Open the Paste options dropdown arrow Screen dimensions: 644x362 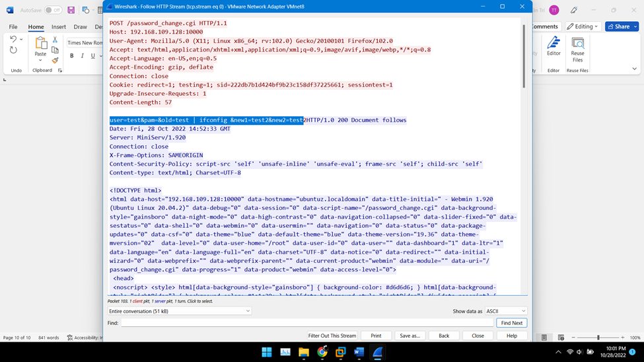point(40,60)
